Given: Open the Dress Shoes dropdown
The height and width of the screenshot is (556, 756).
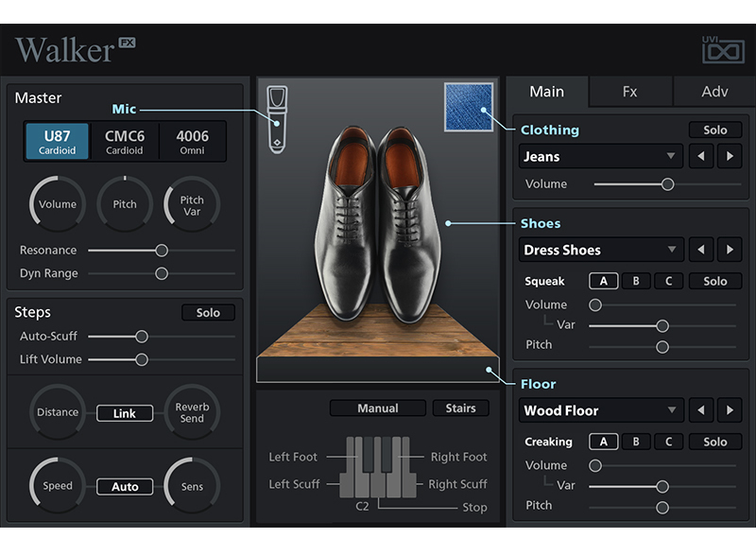Looking at the screenshot, I should [x=601, y=250].
